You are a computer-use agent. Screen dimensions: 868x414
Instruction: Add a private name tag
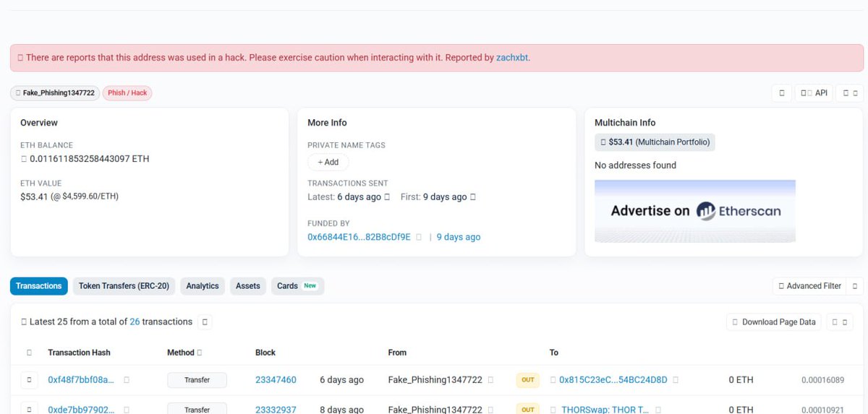pyautogui.click(x=328, y=163)
